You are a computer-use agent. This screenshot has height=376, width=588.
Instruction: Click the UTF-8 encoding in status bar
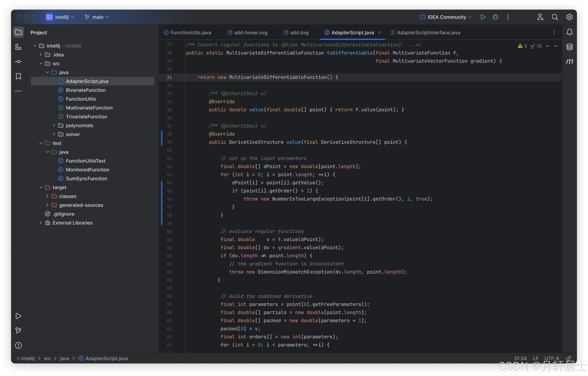(551, 358)
